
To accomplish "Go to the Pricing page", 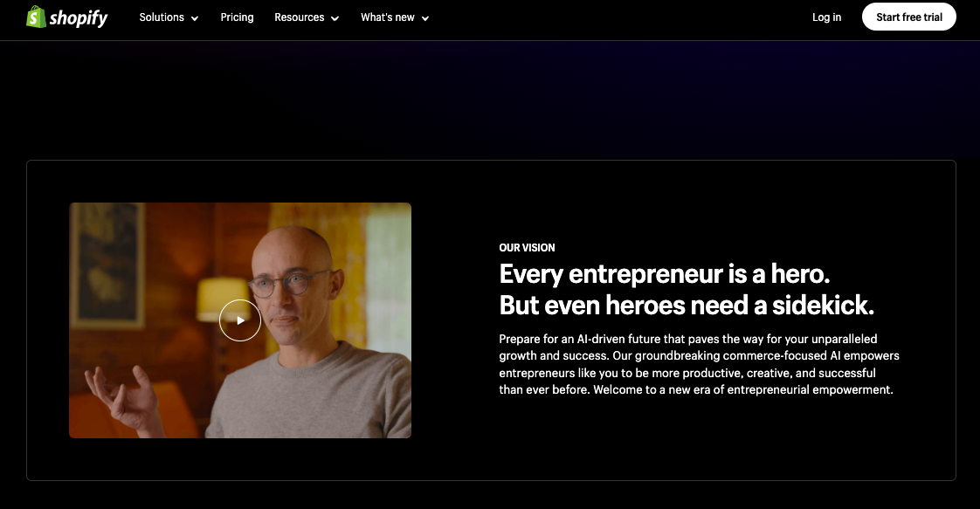I will [237, 17].
